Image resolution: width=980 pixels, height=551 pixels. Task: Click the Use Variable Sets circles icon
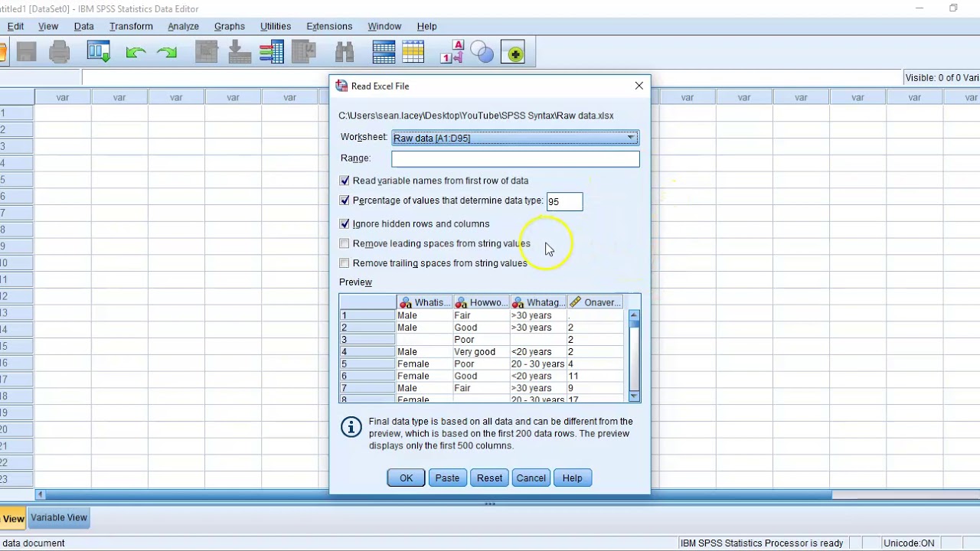pos(482,52)
